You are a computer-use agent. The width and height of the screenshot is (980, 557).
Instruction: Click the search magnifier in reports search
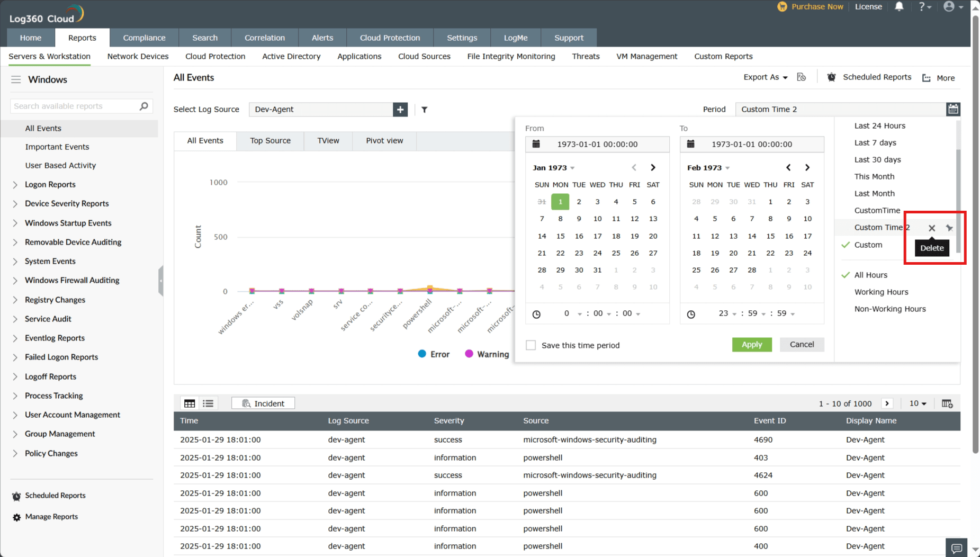(143, 106)
